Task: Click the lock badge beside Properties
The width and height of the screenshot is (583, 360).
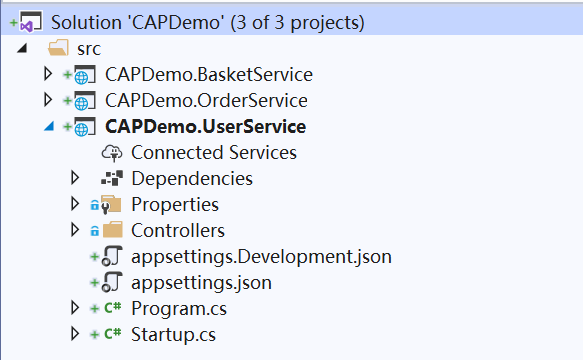Action: pos(95,205)
